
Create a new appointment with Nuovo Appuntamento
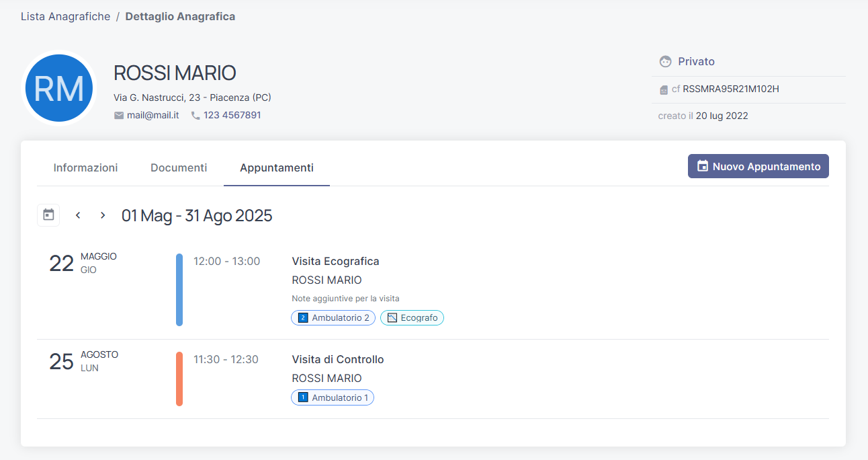coord(758,166)
